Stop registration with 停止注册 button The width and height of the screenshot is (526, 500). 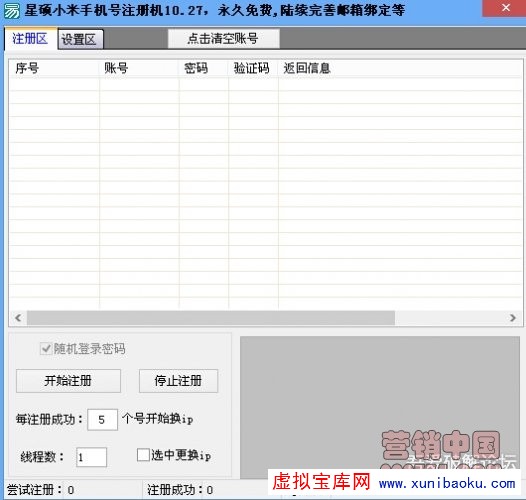coord(178,381)
